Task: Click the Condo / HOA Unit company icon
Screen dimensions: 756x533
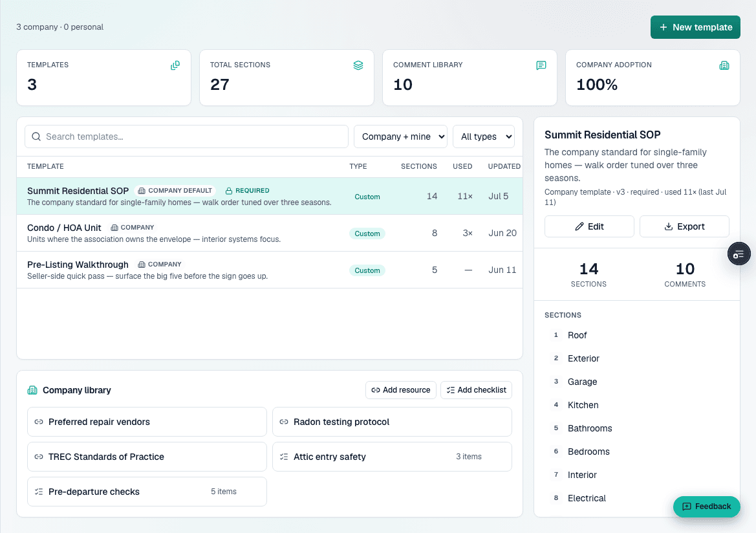Action: pyautogui.click(x=114, y=227)
